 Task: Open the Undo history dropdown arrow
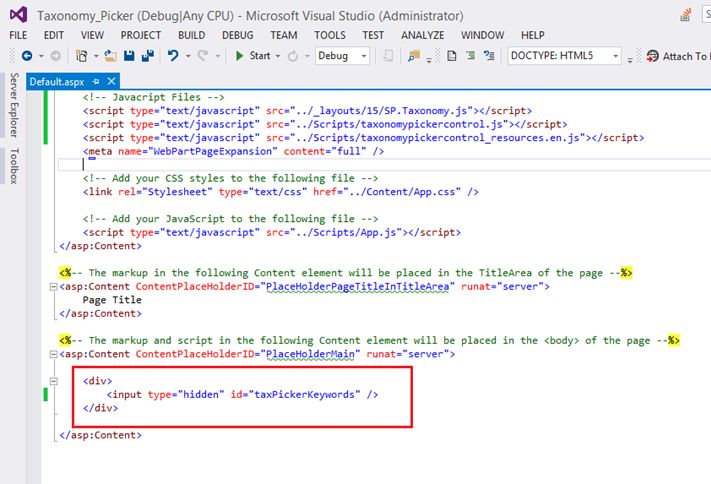click(x=188, y=56)
